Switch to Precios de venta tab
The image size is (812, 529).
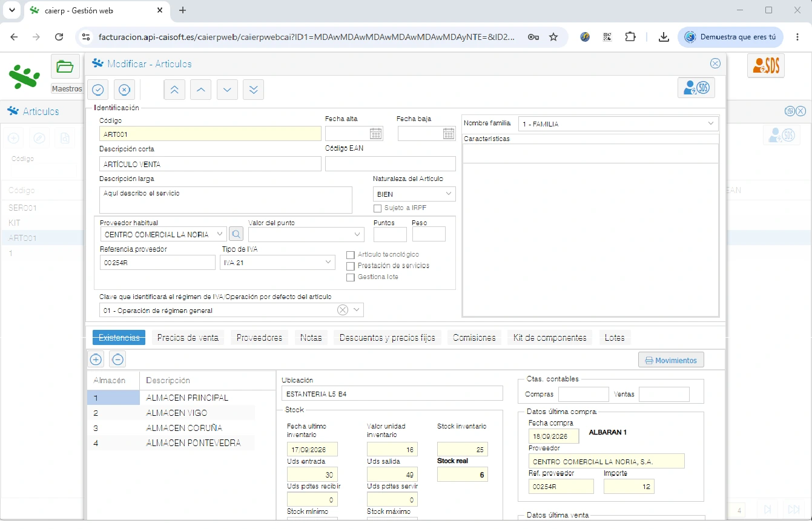click(x=188, y=338)
